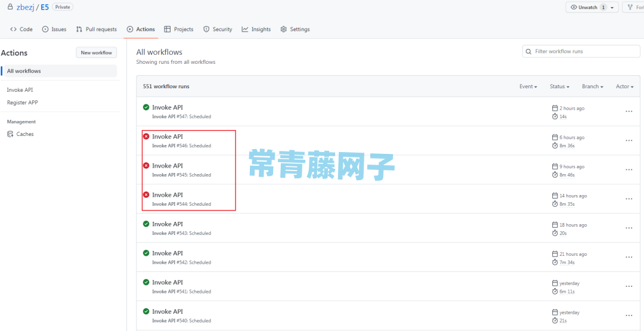Click the 14 hours ago timestamp
The height and width of the screenshot is (331, 644).
[573, 196]
